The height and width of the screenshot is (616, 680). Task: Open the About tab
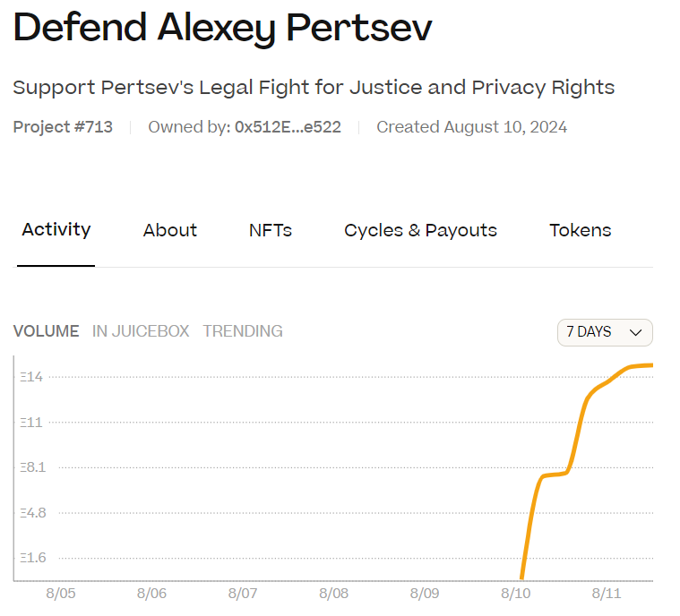tap(170, 230)
